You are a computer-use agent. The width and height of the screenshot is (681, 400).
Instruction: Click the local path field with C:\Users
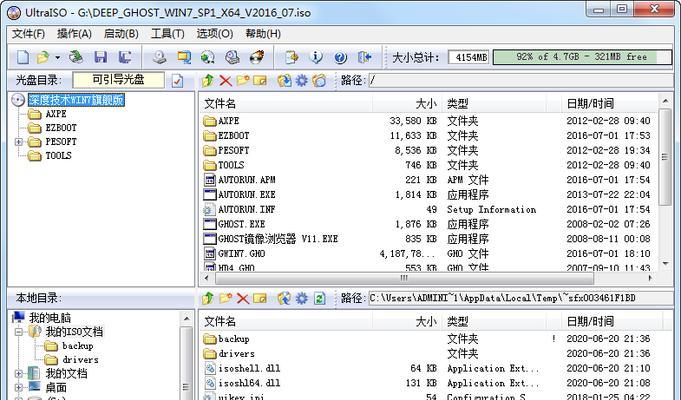[520, 298]
